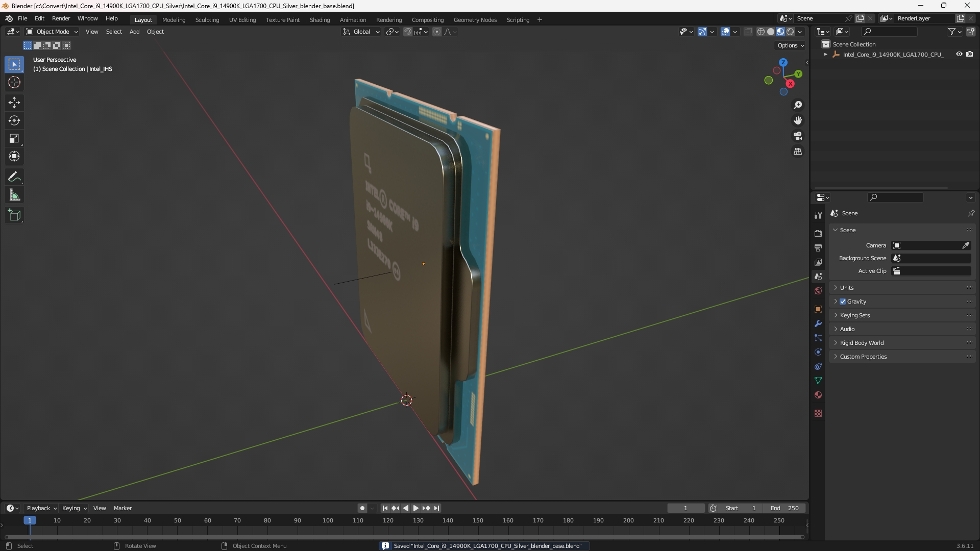Add a new workspace tab

(x=540, y=20)
